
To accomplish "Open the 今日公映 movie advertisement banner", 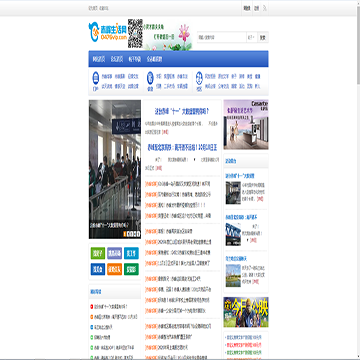I will (246, 312).
